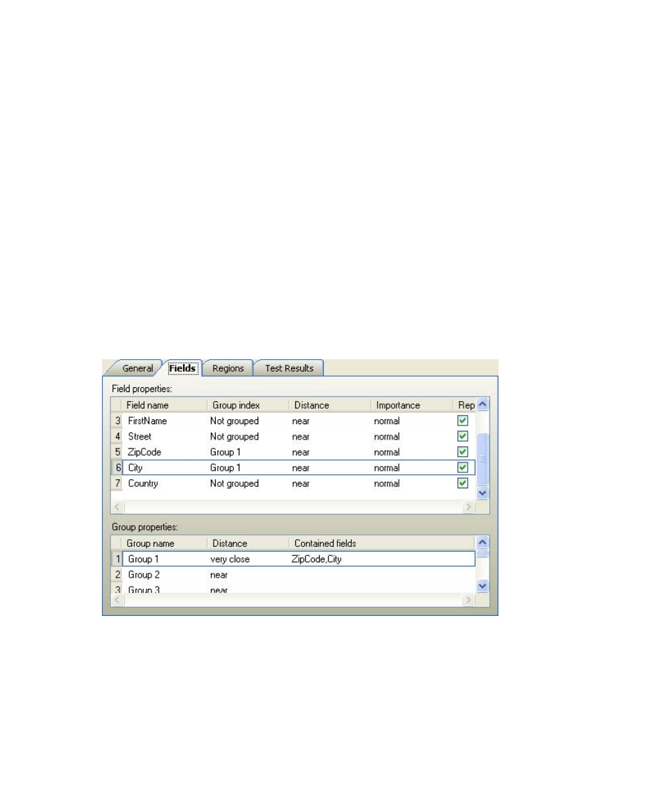Click the Rep column header

[464, 405]
